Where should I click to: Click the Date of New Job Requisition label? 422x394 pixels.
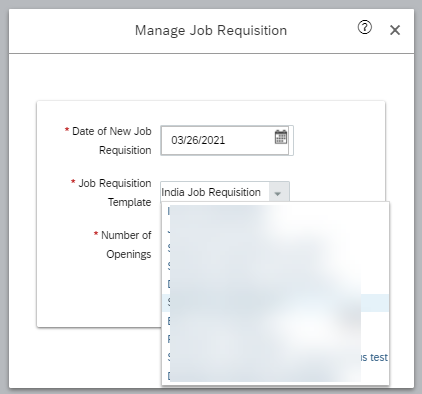[112, 141]
